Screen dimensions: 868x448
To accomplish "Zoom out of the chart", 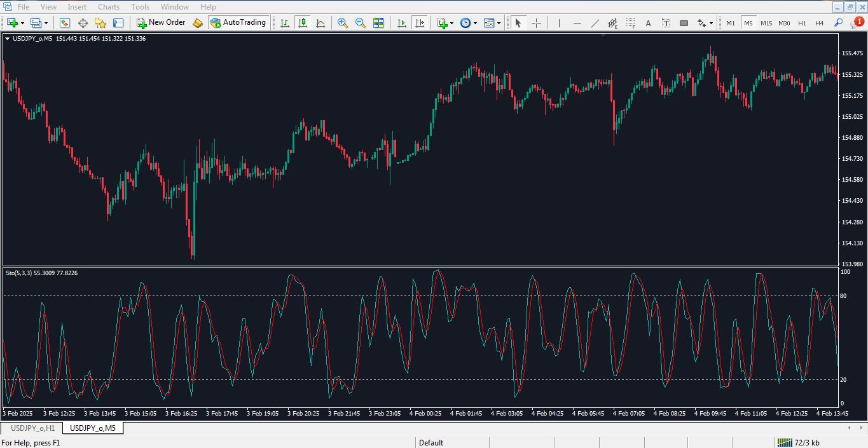I will [361, 23].
